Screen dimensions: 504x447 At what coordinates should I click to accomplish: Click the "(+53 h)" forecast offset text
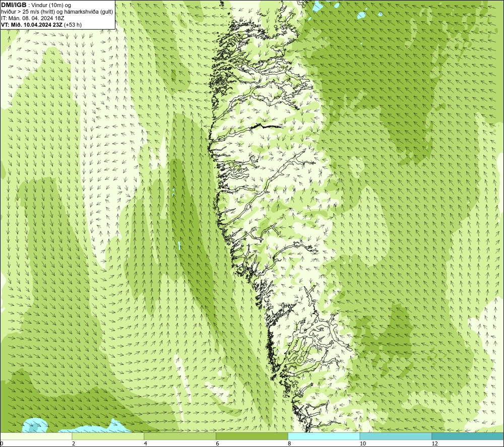point(73,25)
